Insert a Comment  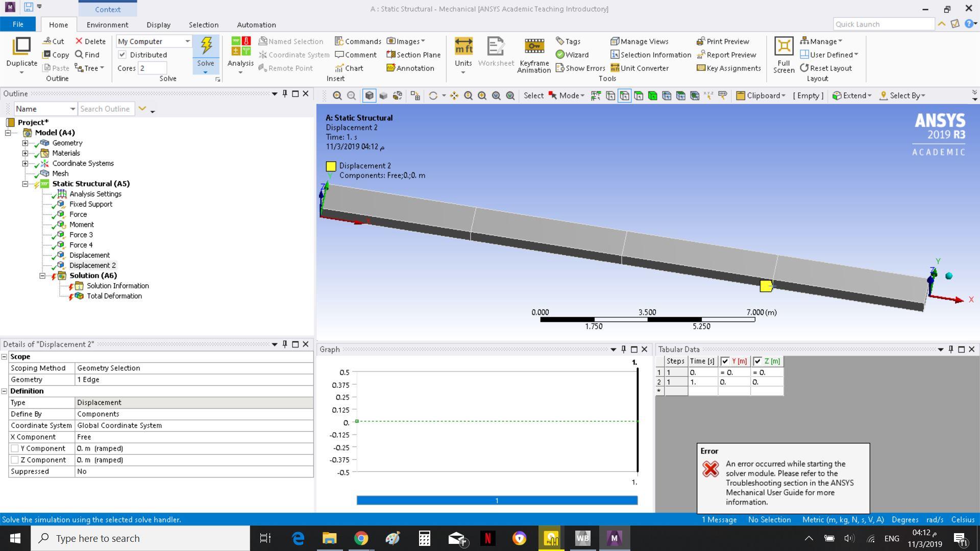356,55
